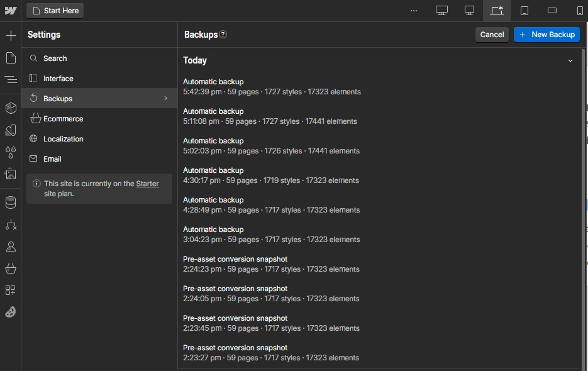Click the Backups help question mark

(x=223, y=35)
